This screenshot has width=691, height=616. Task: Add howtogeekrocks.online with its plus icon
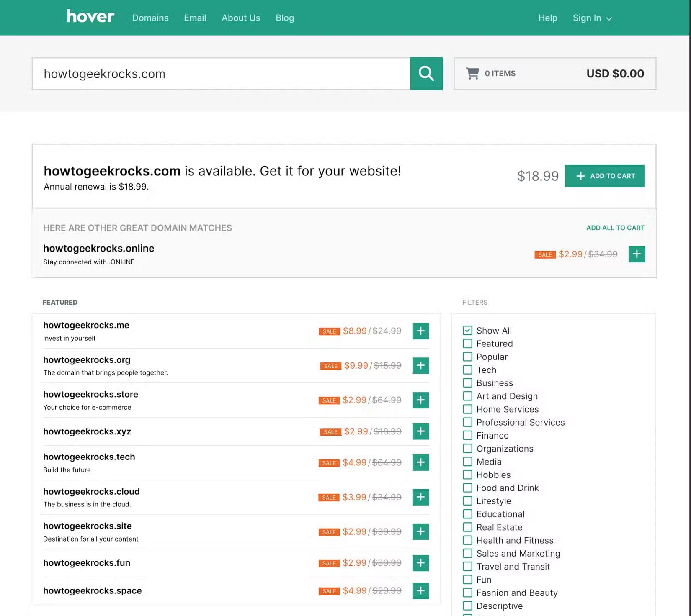637,254
